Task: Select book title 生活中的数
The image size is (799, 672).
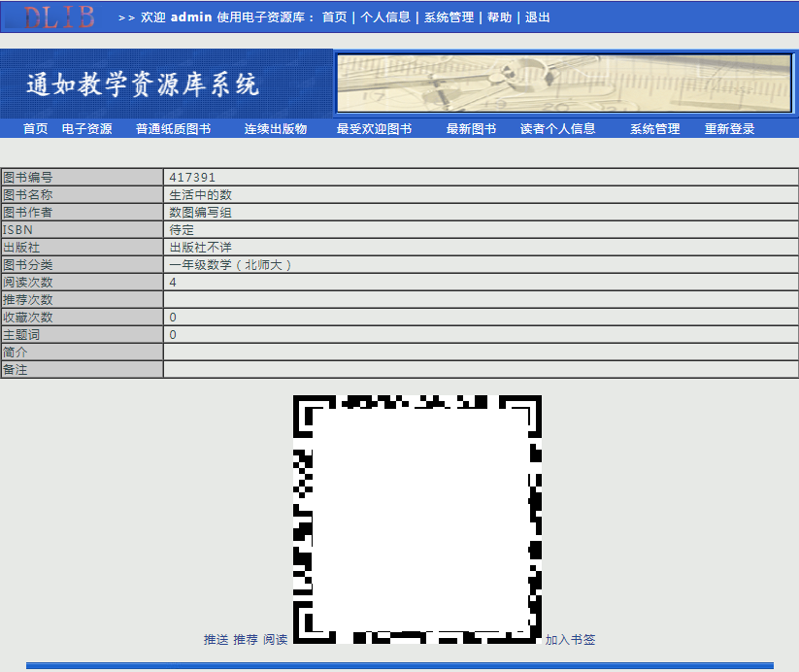Action: click(x=200, y=195)
